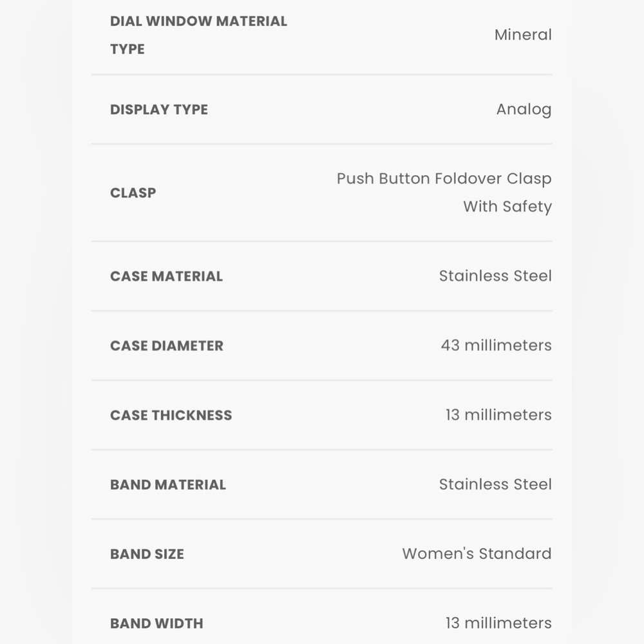The image size is (644, 644).
Task: Select the 43 millimeters value
Action: point(496,345)
